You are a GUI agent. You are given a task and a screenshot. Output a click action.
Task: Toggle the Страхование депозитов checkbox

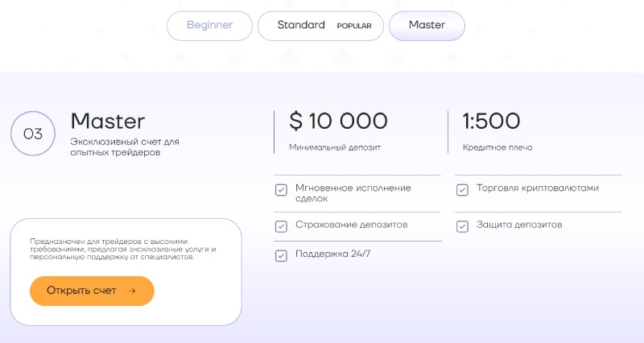pyautogui.click(x=281, y=226)
